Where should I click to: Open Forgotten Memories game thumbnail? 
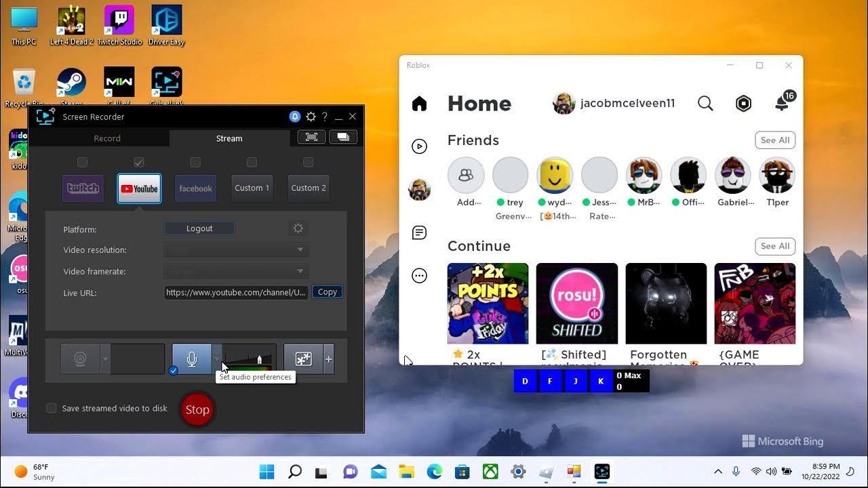[666, 304]
